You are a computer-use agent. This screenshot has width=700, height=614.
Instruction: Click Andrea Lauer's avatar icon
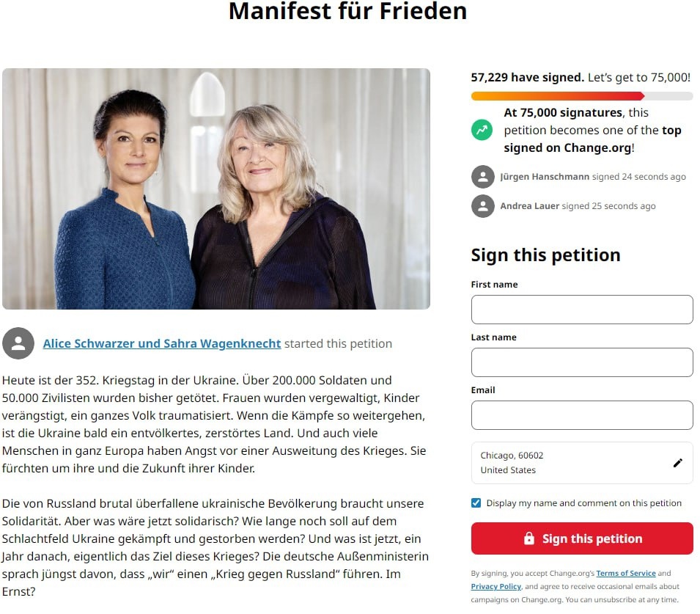click(x=482, y=206)
